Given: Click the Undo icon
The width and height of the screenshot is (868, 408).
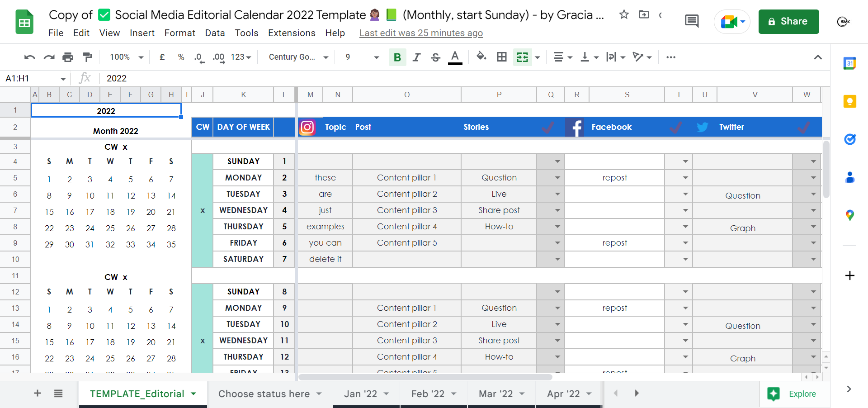Looking at the screenshot, I should point(30,57).
